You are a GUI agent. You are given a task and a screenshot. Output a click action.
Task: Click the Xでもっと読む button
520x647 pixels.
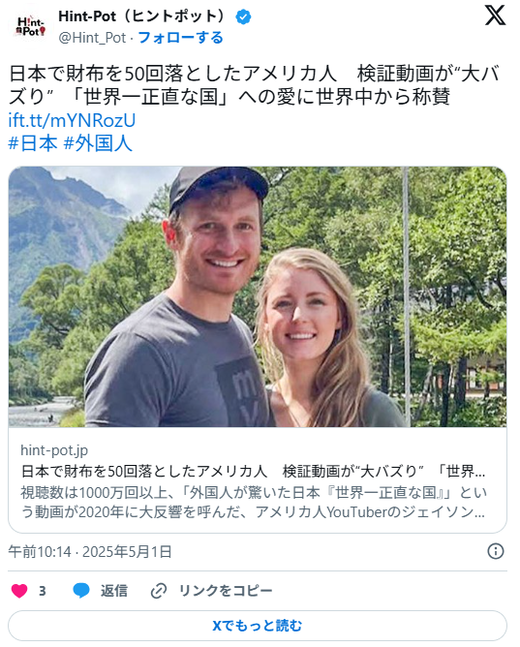pyautogui.click(x=257, y=626)
